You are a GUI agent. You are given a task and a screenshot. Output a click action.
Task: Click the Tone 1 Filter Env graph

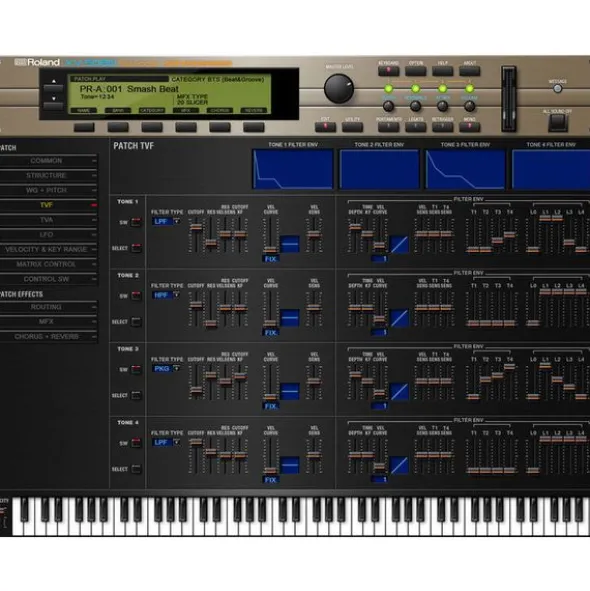click(x=293, y=169)
